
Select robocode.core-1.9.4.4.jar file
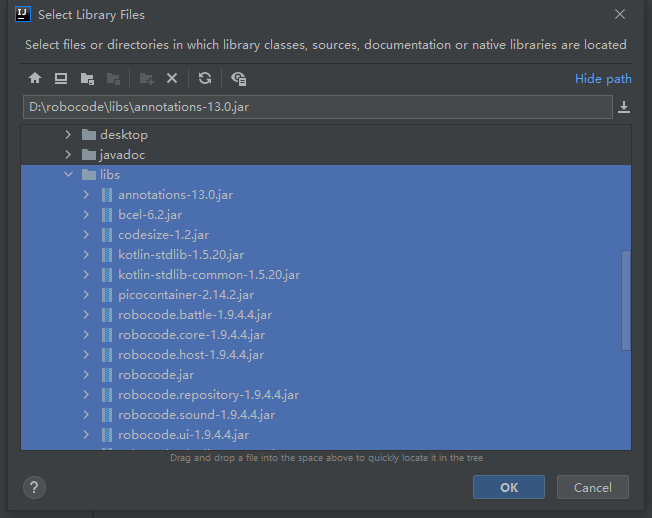coord(326,335)
